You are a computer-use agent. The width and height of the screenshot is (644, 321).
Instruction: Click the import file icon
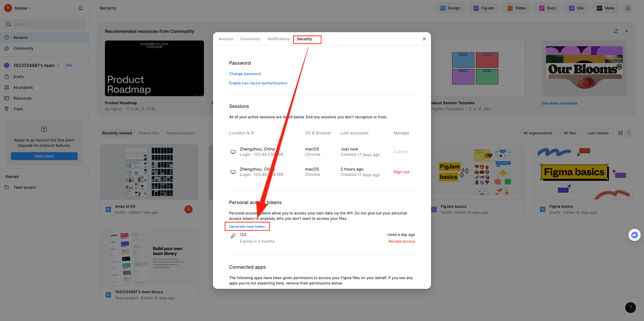point(628,8)
